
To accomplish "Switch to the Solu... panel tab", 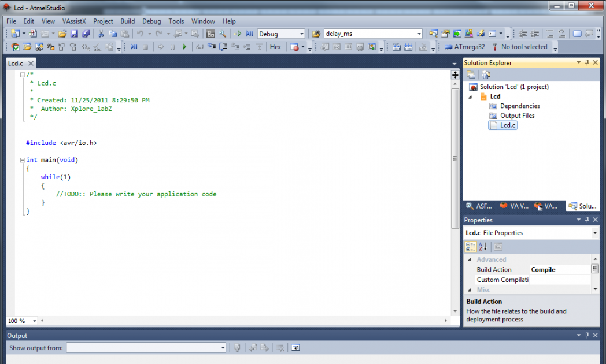I will coord(583,206).
